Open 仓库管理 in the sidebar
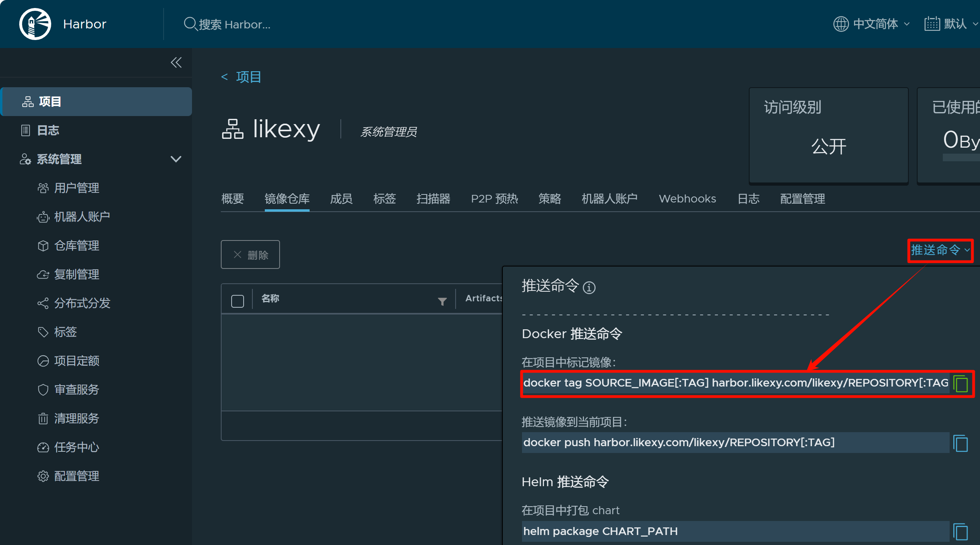The height and width of the screenshot is (545, 980). 76,246
